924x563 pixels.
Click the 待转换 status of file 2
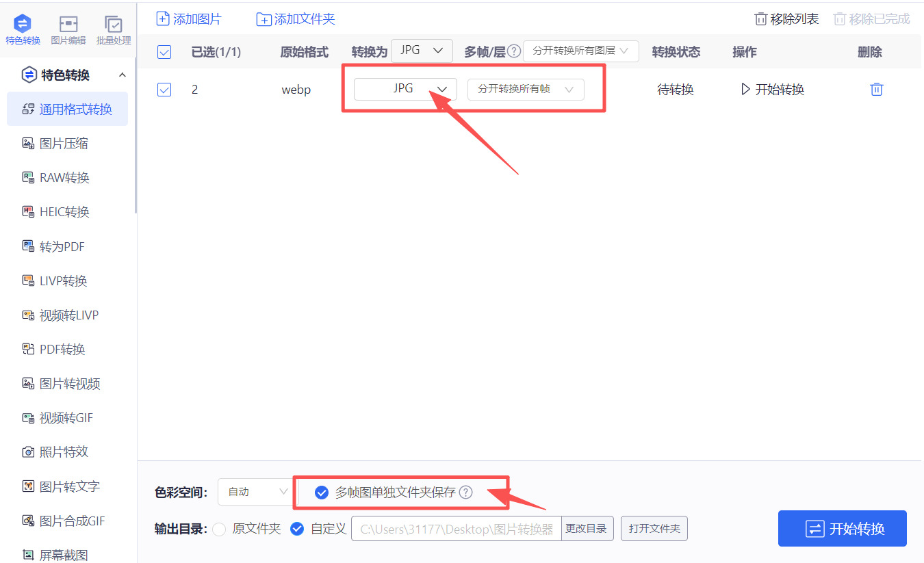[676, 90]
